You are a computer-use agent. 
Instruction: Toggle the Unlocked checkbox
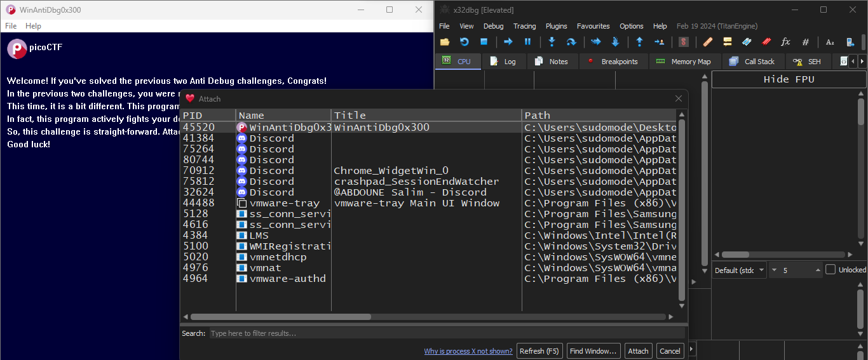[x=831, y=270]
